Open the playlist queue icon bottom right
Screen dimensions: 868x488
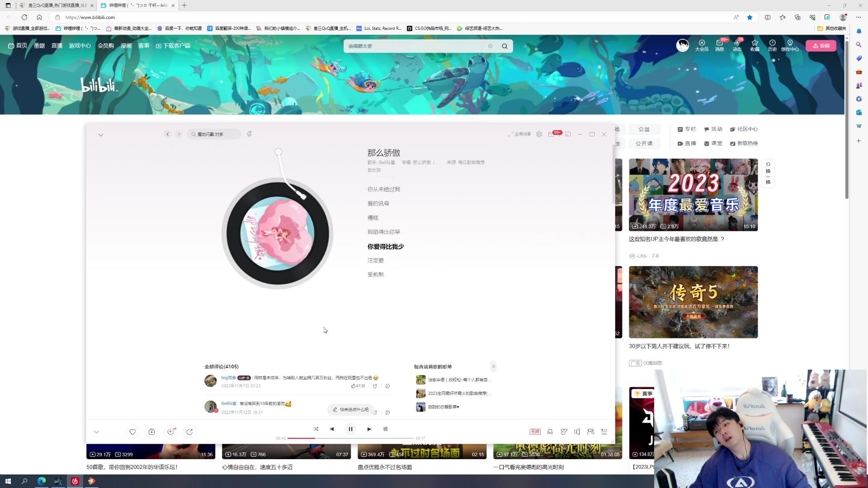pyautogui.click(x=604, y=432)
